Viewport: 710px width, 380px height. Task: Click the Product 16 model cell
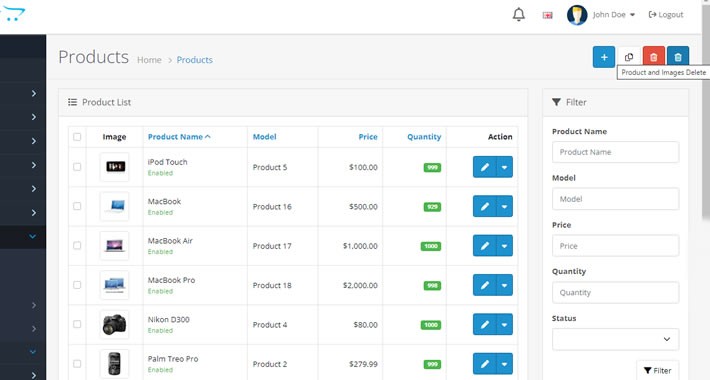click(272, 207)
